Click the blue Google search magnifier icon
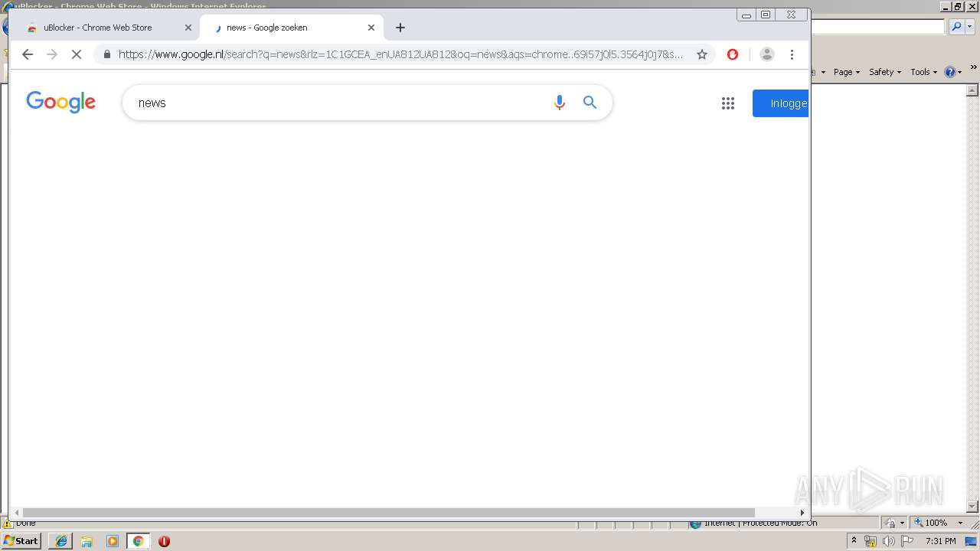Viewport: 980px width, 551px height. [590, 103]
